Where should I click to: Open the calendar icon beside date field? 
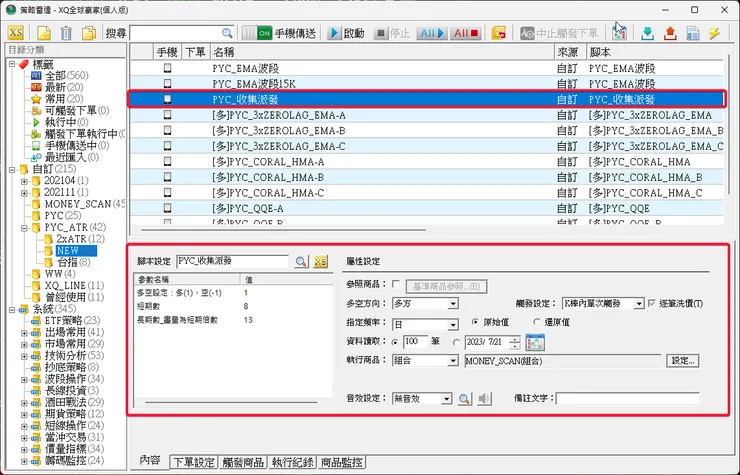pyautogui.click(x=535, y=342)
